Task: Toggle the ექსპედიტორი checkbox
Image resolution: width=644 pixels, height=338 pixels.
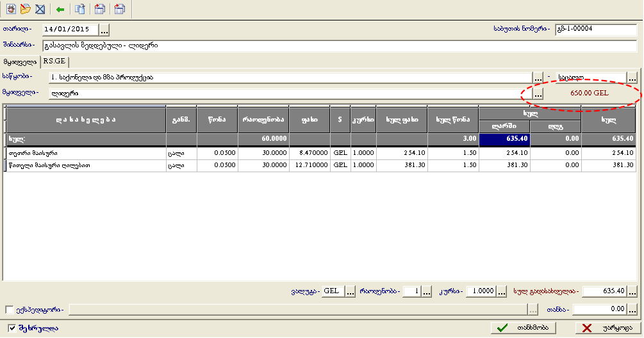Action: click(x=10, y=310)
